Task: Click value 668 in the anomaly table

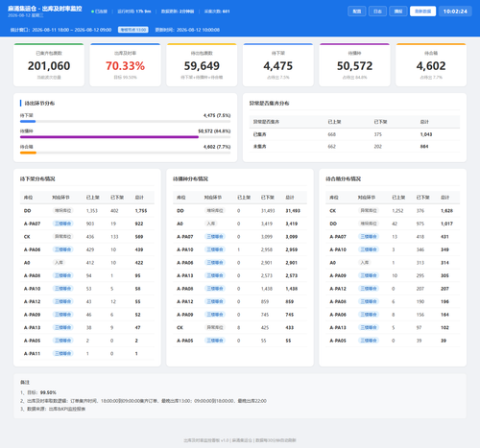Action: click(332, 134)
